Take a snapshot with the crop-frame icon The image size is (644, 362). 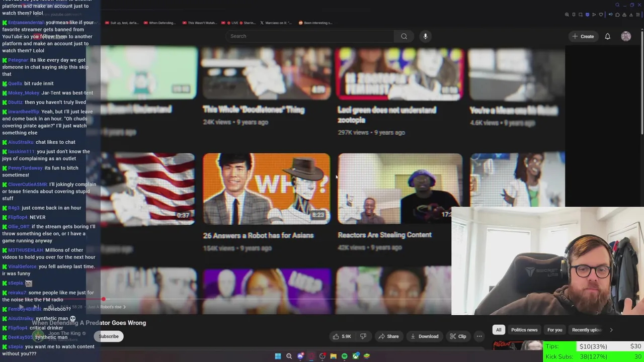click(581, 15)
